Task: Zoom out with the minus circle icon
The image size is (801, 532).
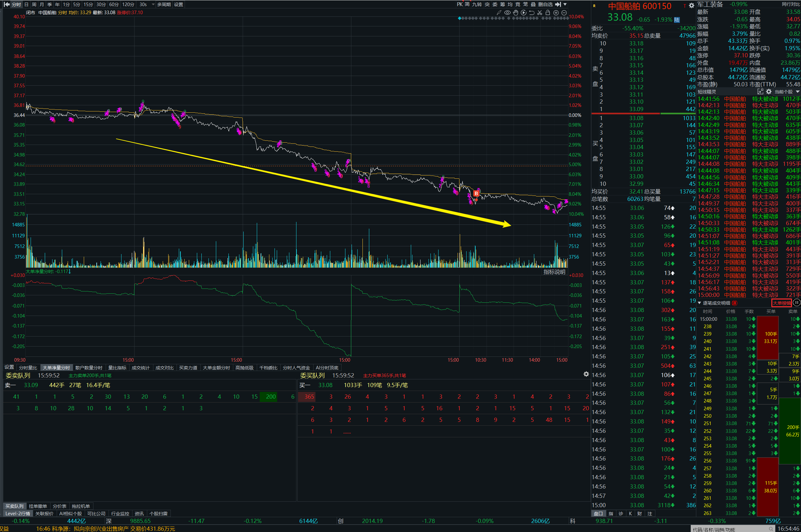Action: coord(564,13)
